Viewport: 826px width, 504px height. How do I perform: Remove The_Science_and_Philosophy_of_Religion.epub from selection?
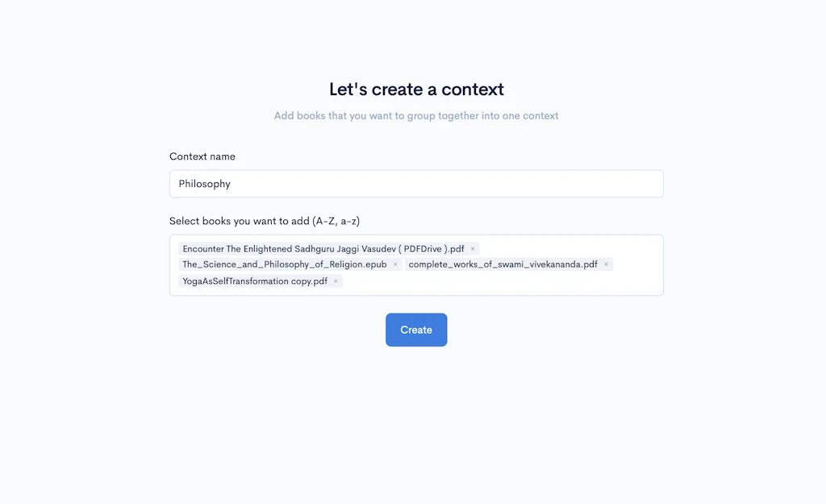tap(395, 264)
